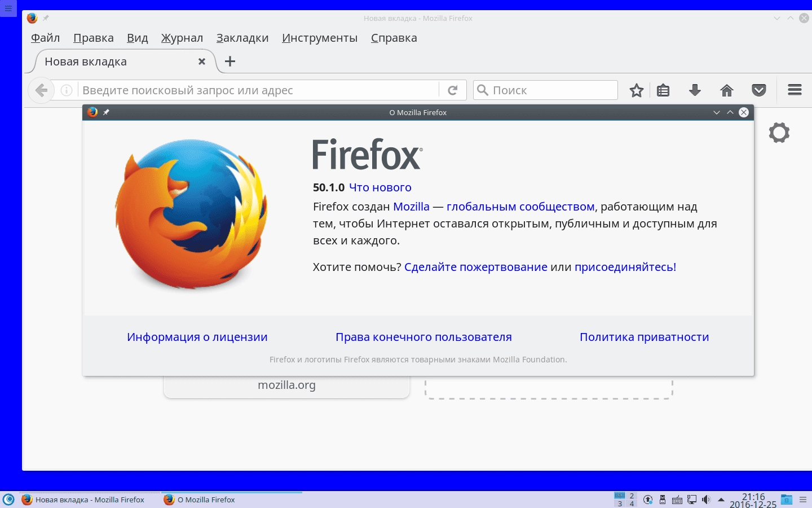Click the "Что нового" link

[380, 187]
